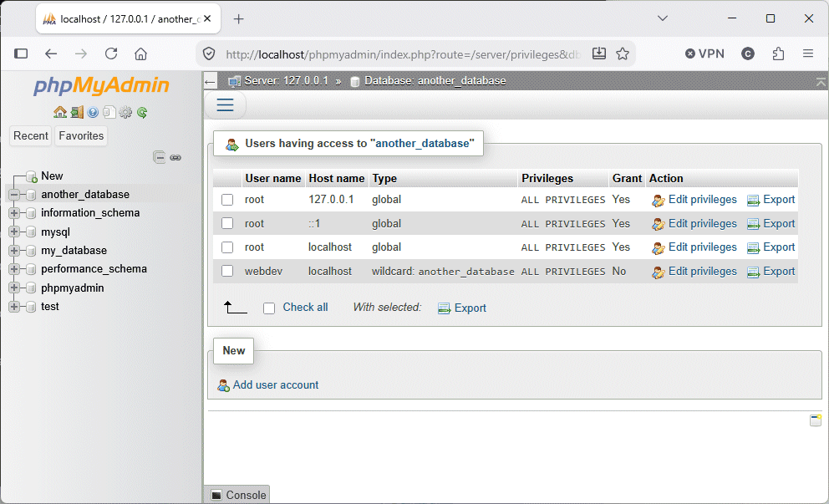Click the browser home button
This screenshot has width=829, height=504.
click(140, 53)
